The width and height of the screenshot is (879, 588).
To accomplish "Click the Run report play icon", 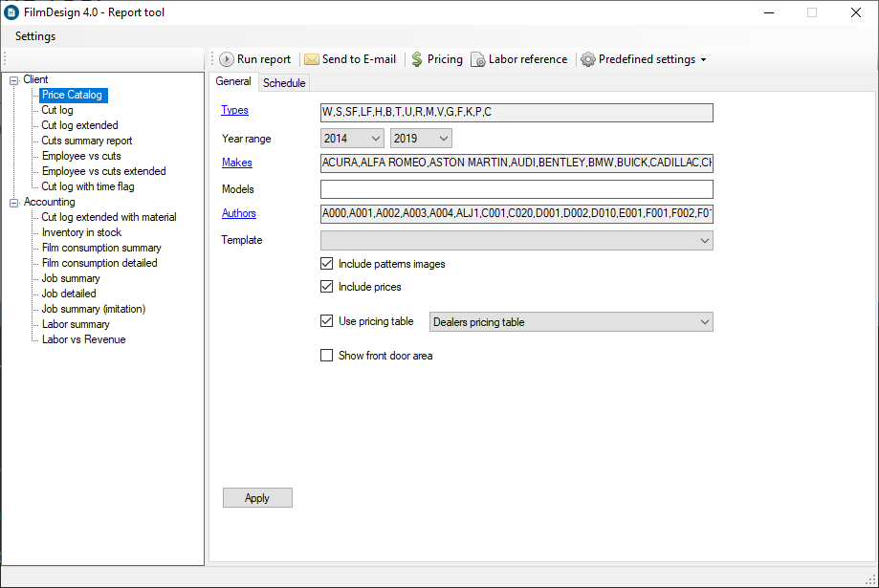I will 227,59.
